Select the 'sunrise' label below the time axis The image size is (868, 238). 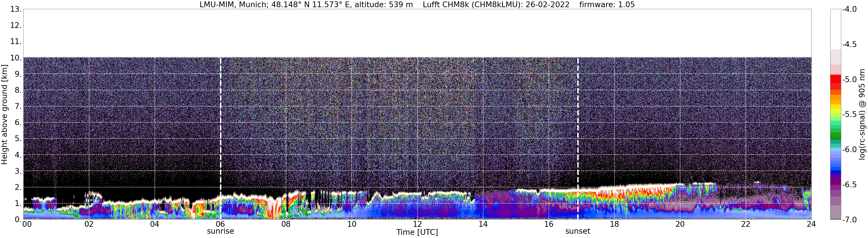point(220,231)
